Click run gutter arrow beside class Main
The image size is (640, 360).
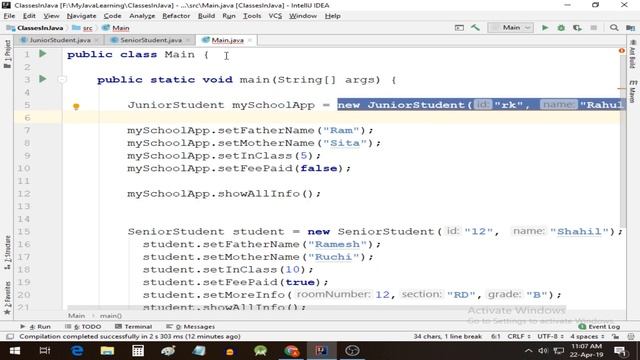(x=42, y=54)
